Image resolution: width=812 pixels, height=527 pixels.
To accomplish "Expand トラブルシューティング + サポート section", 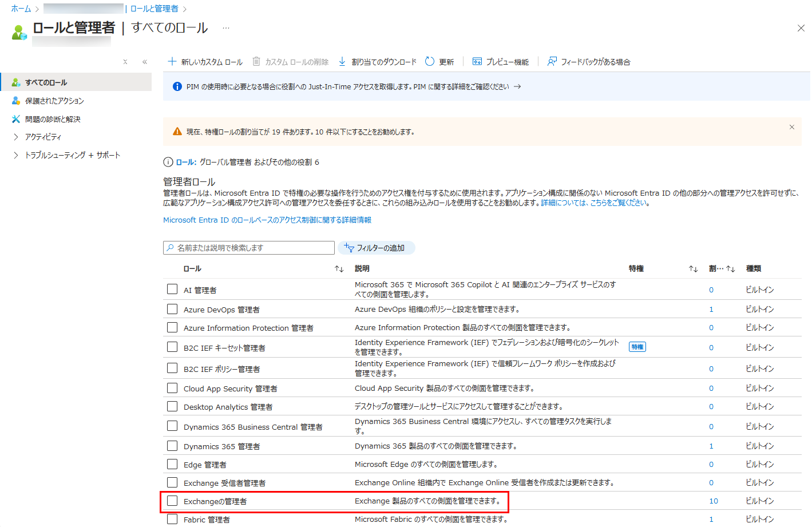I will (16, 155).
